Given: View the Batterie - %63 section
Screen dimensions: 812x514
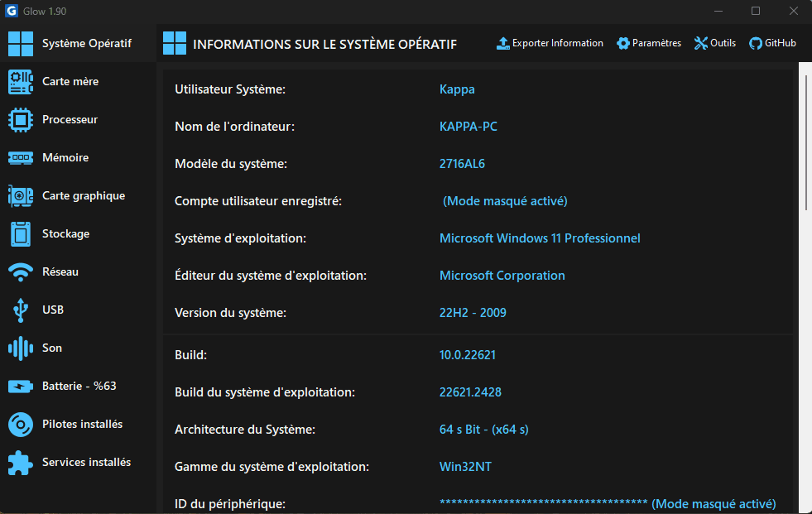Looking at the screenshot, I should pyautogui.click(x=78, y=387).
